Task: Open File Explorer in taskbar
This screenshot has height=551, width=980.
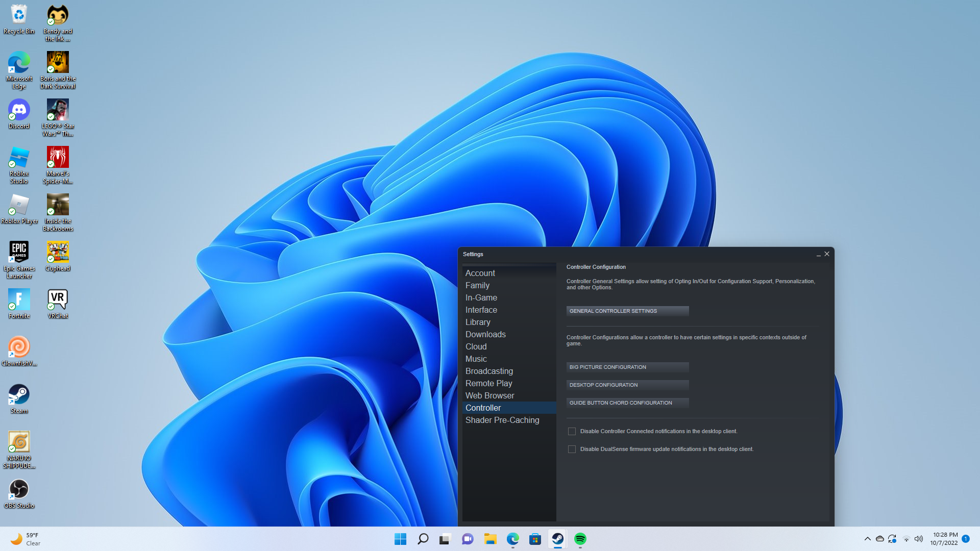Action: pyautogui.click(x=490, y=539)
